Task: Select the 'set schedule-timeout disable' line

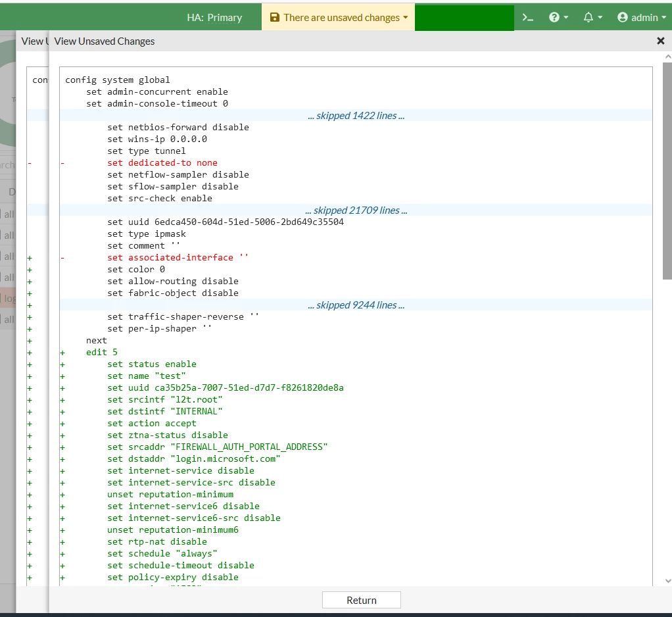Action: [x=180, y=565]
